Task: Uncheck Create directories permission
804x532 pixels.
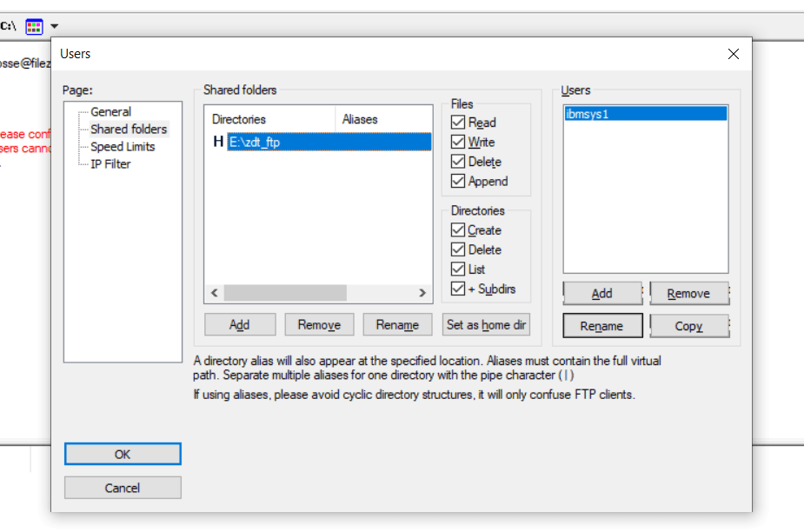Action: tap(458, 230)
